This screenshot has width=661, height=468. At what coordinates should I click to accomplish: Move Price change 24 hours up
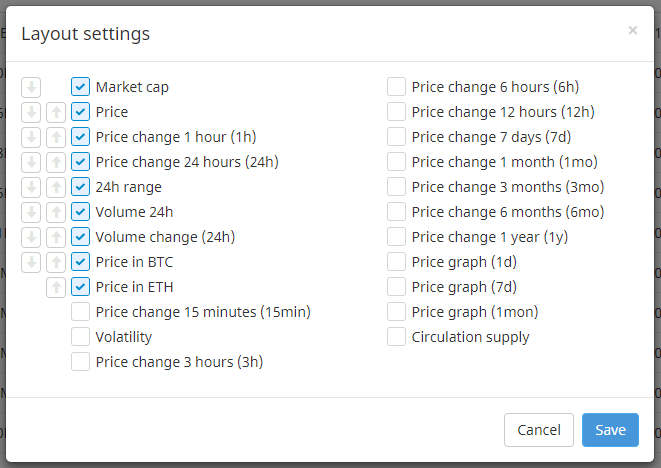[56, 162]
